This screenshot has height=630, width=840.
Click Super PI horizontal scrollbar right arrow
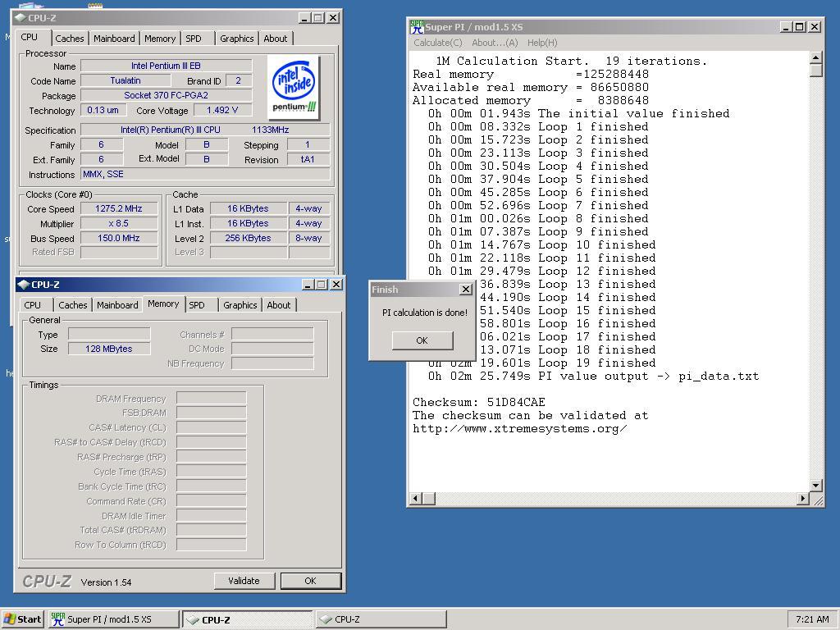coord(802,498)
